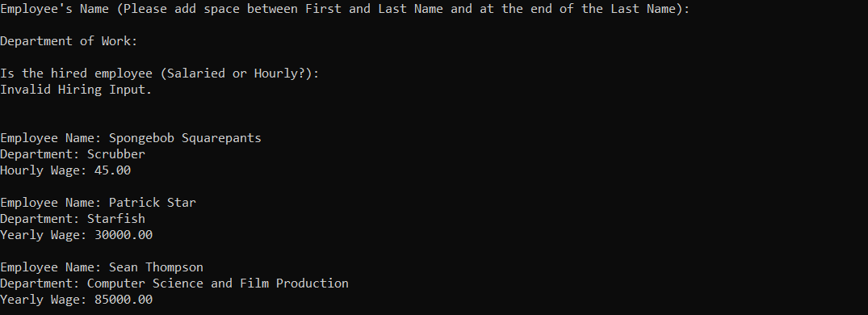Click the "Department: Scrubber" line

73,154
